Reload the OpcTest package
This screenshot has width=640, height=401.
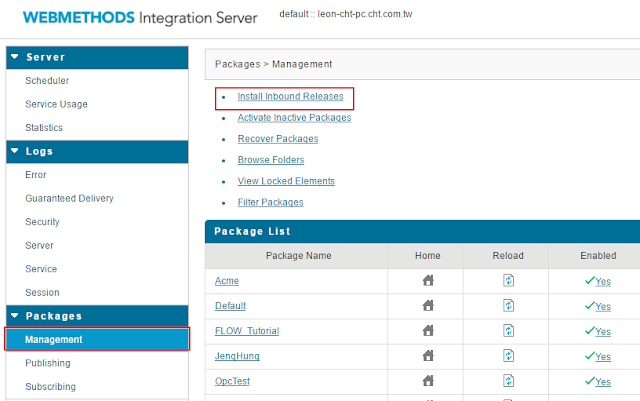[508, 381]
